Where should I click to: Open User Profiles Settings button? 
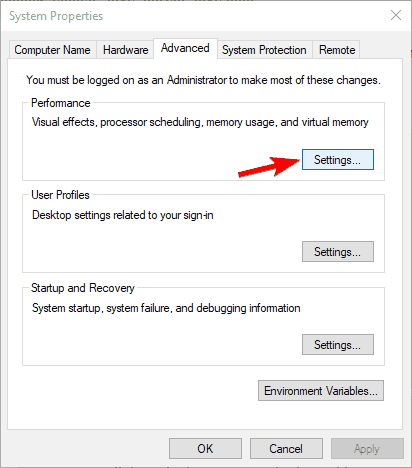338,252
